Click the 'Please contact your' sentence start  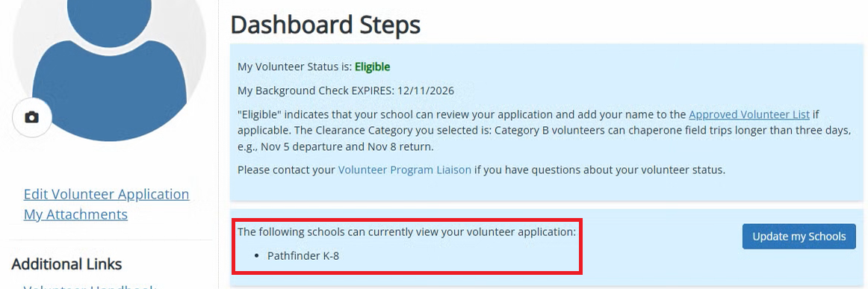(286, 170)
